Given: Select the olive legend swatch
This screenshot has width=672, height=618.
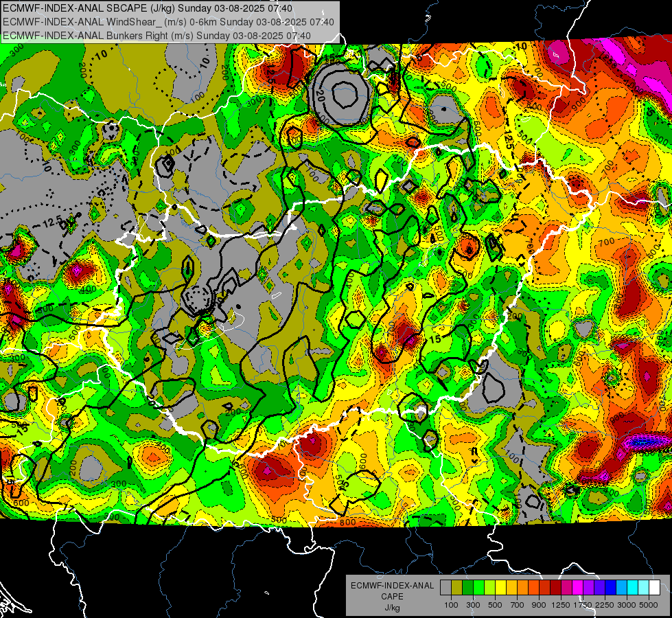Looking at the screenshot, I should [457, 587].
